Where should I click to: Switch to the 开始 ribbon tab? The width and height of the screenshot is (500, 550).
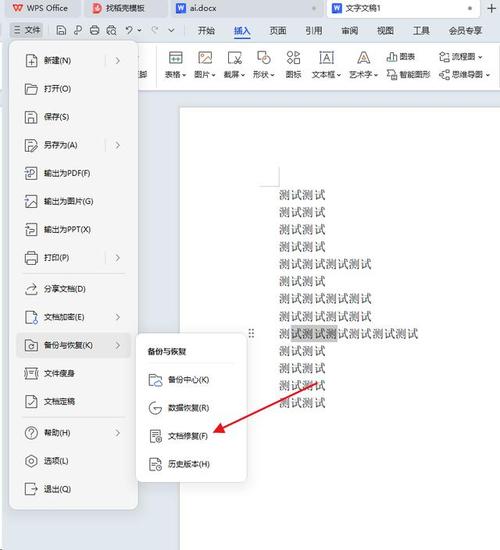click(206, 31)
